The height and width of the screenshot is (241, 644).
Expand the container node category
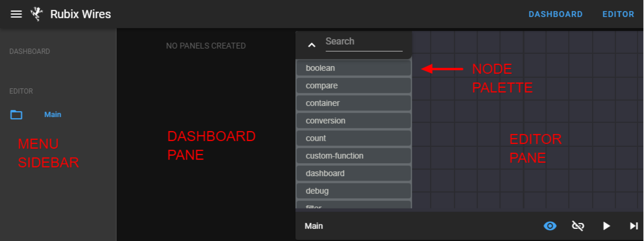(353, 103)
